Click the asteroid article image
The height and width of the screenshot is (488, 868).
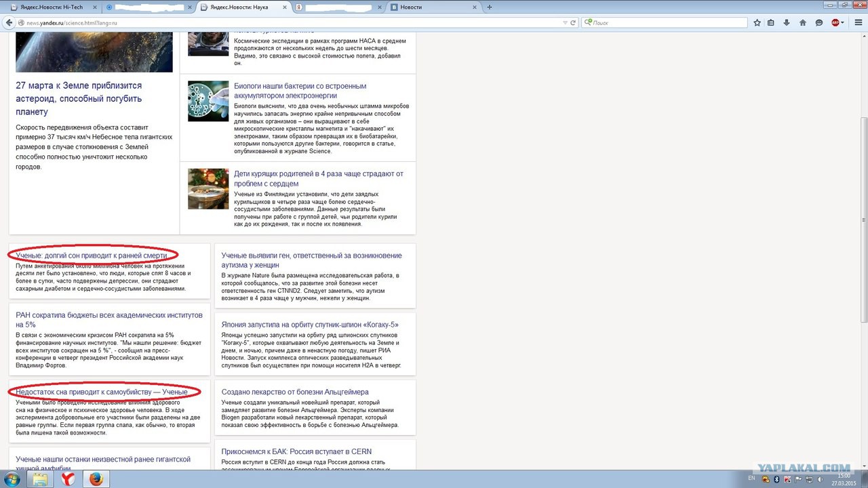click(94, 52)
